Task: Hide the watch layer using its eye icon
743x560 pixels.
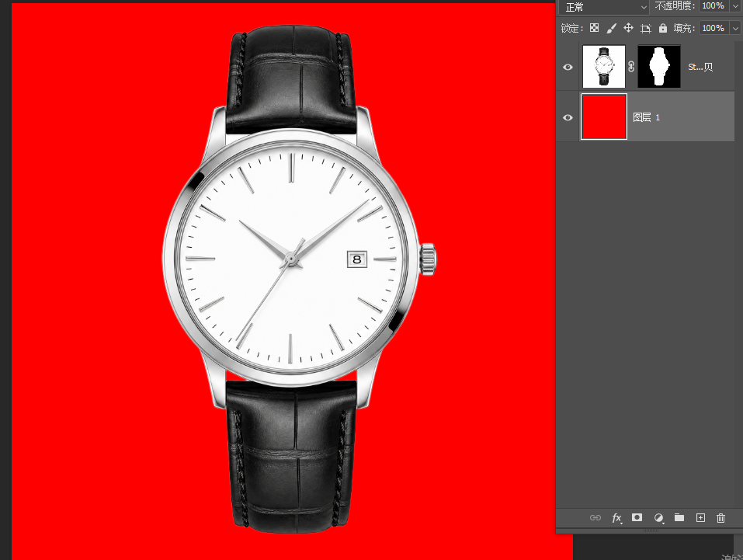Action: 568,67
